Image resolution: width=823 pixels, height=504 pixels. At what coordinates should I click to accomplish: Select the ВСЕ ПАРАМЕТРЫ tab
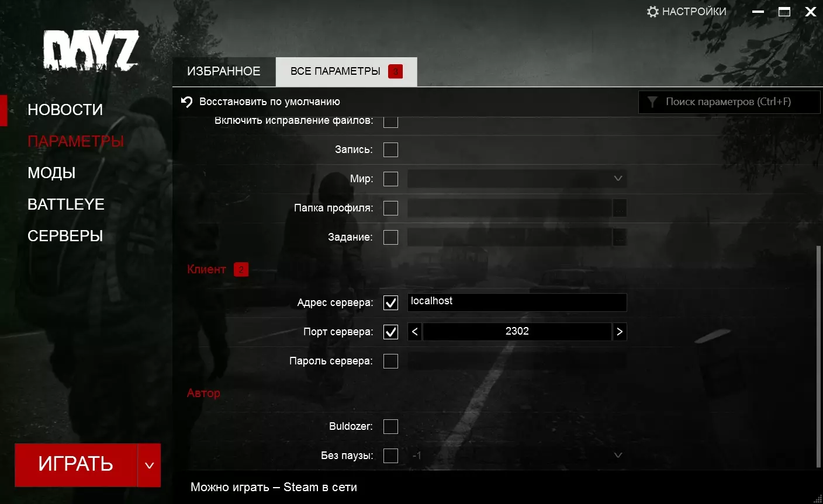tap(346, 72)
